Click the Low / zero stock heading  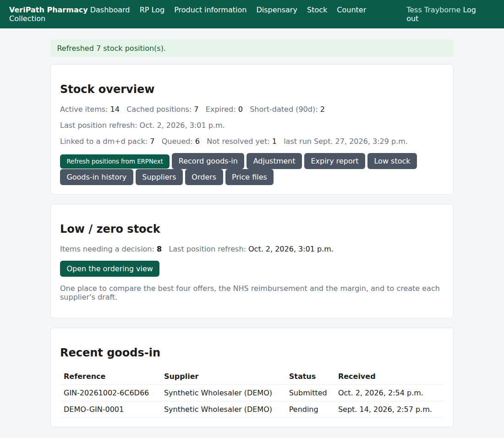pos(110,229)
